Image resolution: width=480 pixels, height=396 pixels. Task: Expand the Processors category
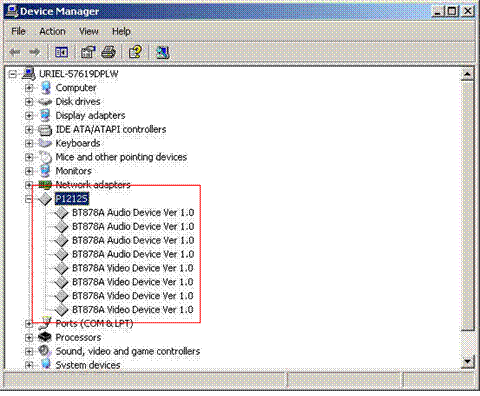[29, 337]
